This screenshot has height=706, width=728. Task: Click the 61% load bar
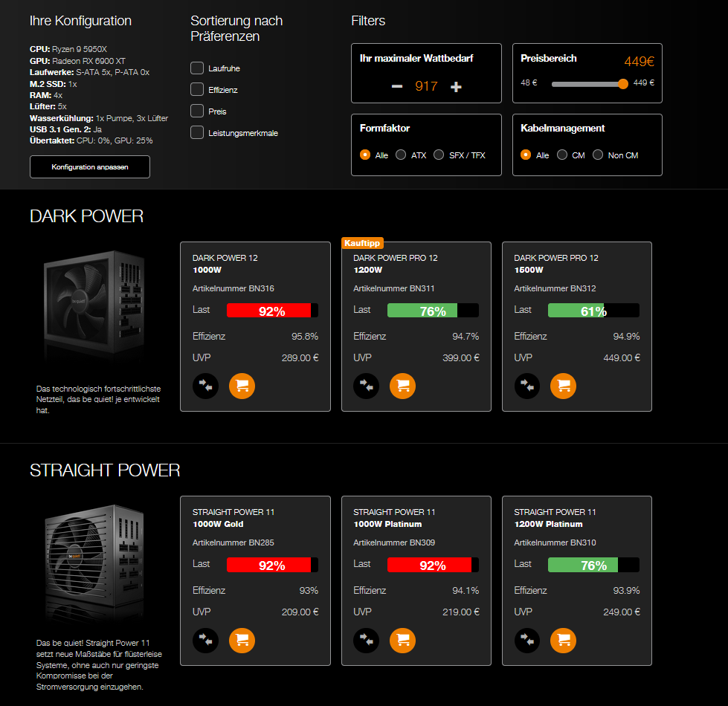coord(593,311)
